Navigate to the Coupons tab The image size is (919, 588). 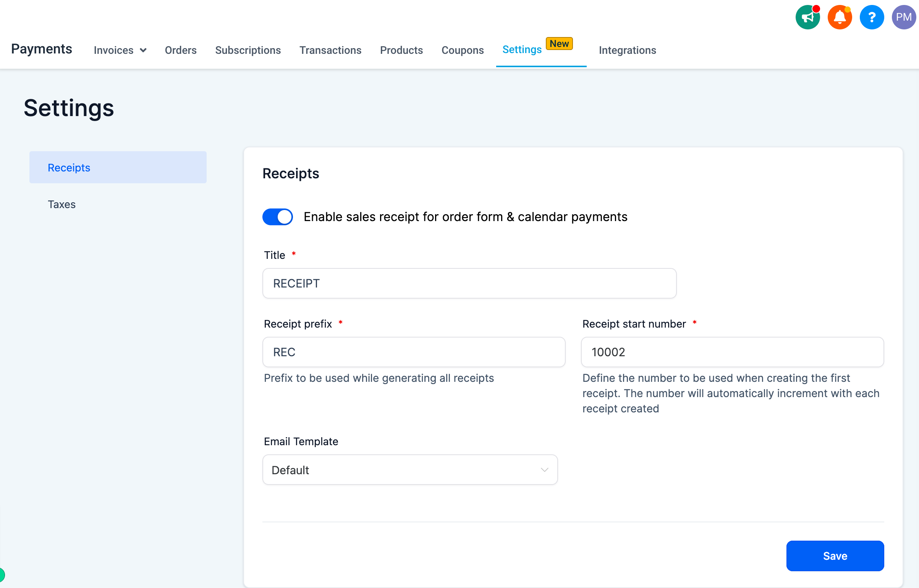(x=463, y=50)
